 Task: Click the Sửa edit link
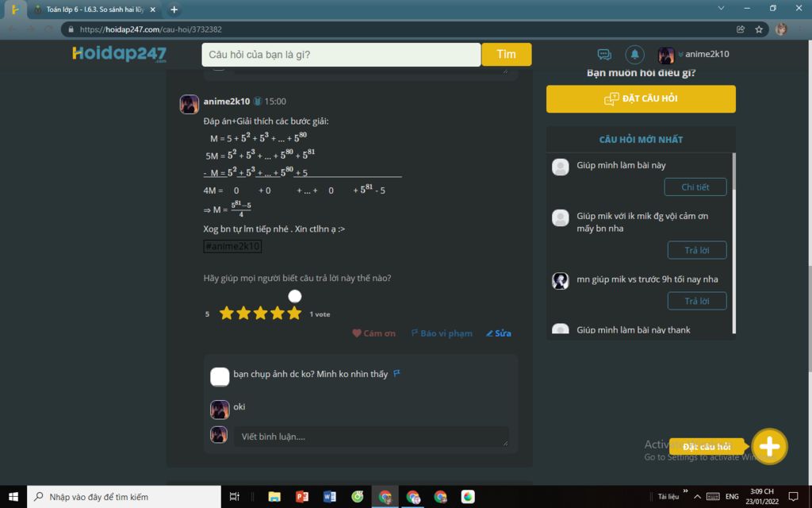(498, 333)
